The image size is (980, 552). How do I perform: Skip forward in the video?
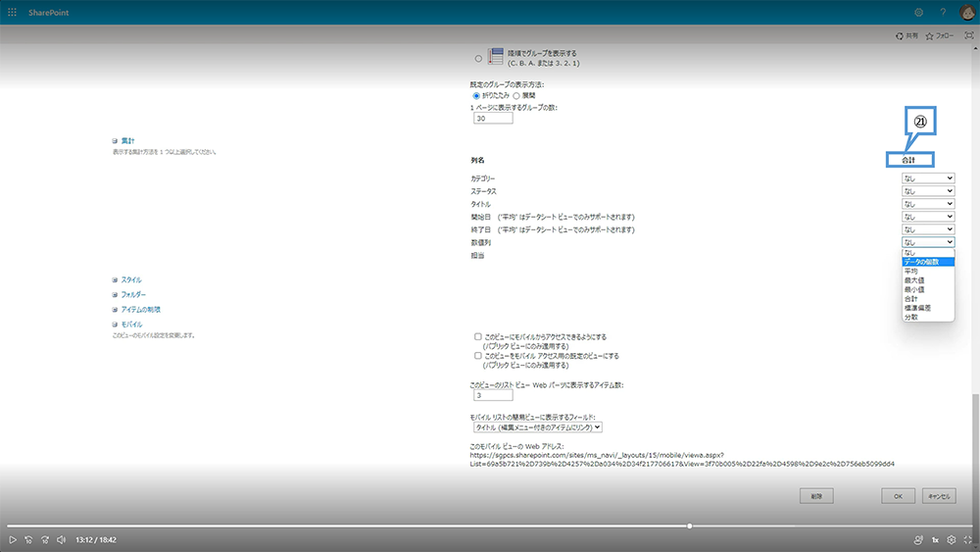tap(45, 539)
